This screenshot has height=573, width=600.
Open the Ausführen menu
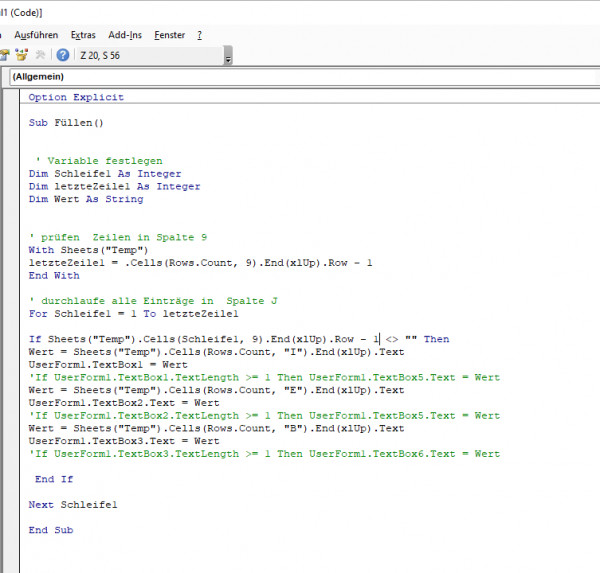36,35
